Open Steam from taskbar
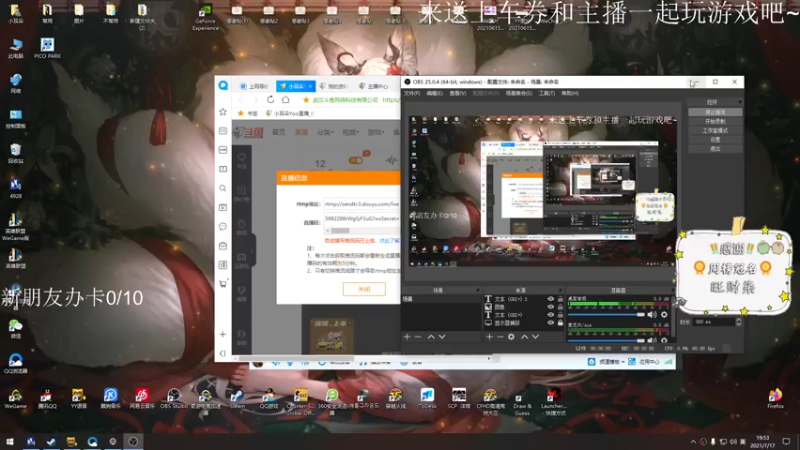This screenshot has height=450, width=800. 51,441
